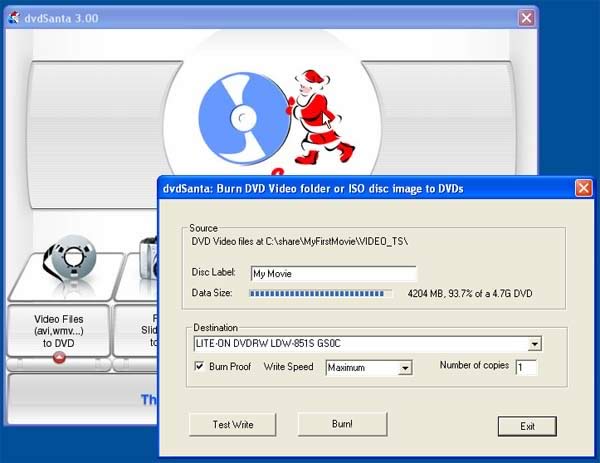Click the Exit button
The width and height of the screenshot is (600, 463).
tap(527, 426)
